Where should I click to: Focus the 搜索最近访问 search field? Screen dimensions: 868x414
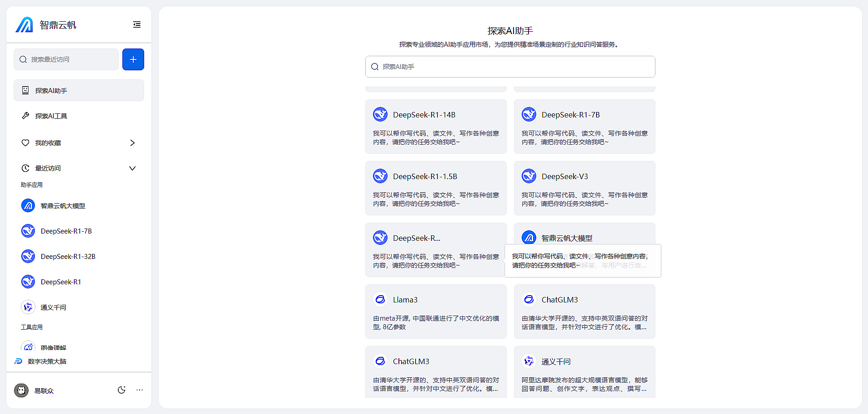pos(66,59)
